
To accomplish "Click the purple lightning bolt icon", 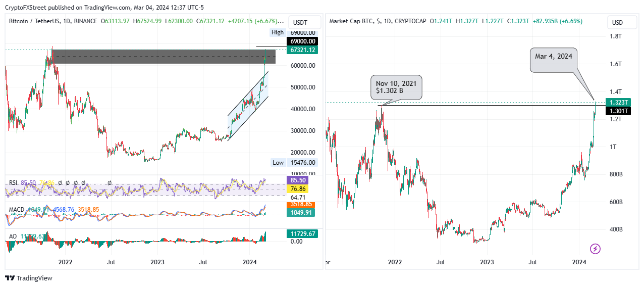I will [595, 248].
